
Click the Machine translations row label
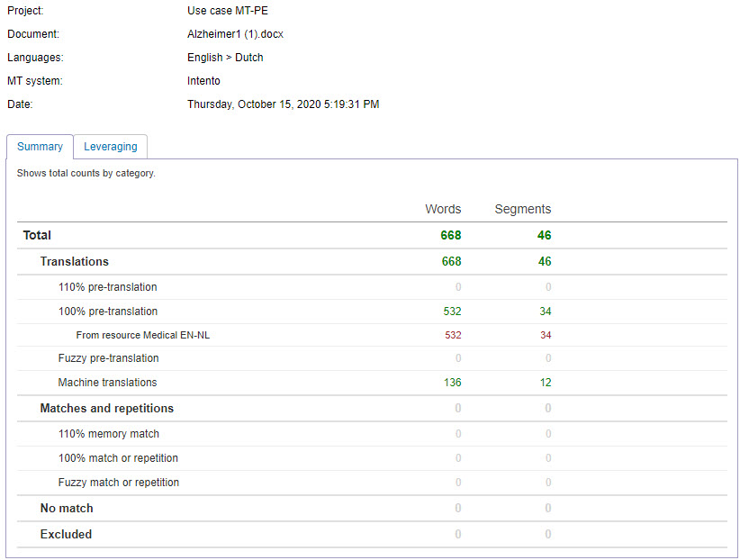click(107, 383)
